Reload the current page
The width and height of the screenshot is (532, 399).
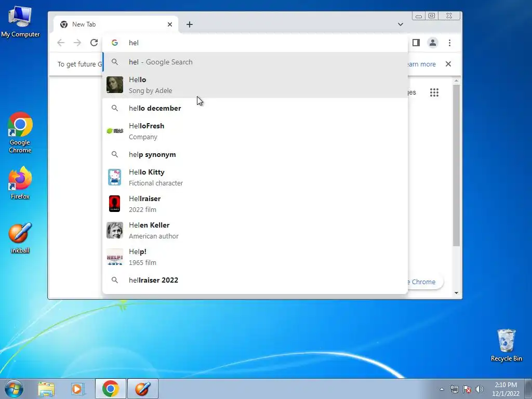[94, 43]
